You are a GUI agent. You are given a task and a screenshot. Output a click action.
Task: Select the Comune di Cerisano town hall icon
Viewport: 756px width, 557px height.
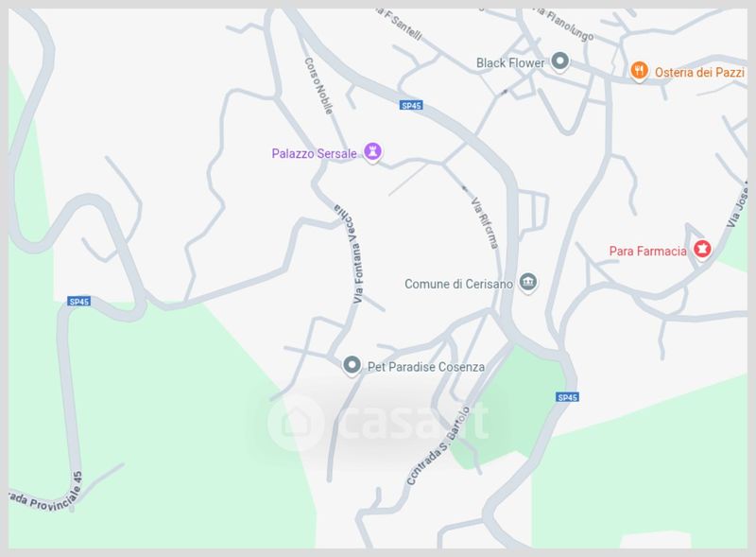[x=528, y=283]
